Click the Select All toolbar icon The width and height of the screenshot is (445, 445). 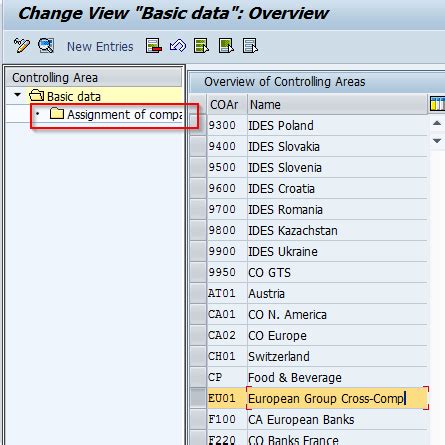(201, 46)
